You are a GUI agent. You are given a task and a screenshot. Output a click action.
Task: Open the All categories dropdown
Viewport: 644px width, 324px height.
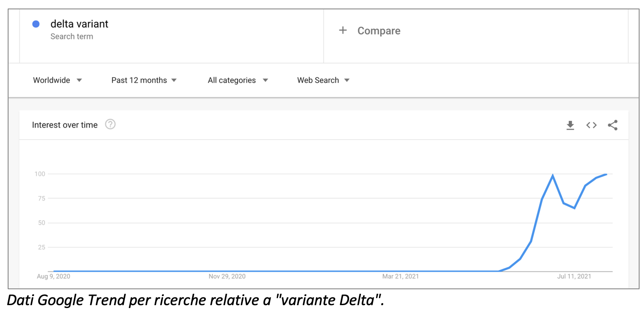coord(238,80)
